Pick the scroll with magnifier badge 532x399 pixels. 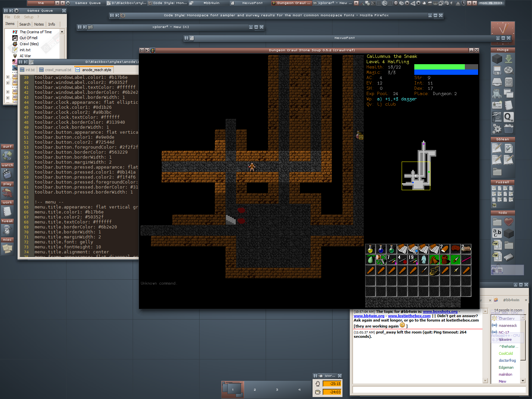413,249
